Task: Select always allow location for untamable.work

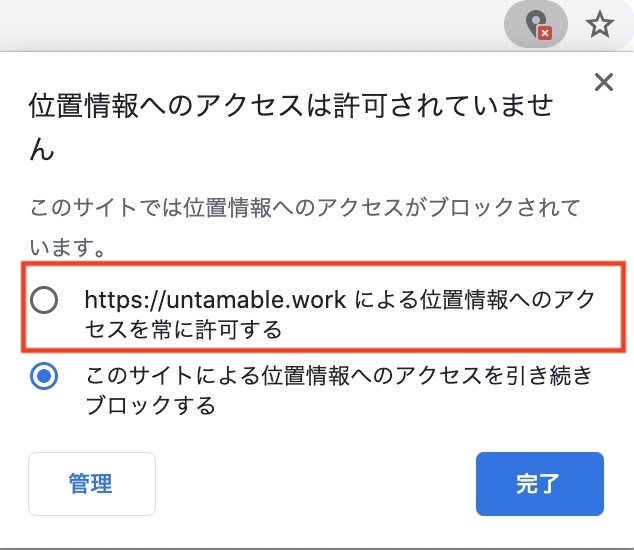Action: point(45,300)
